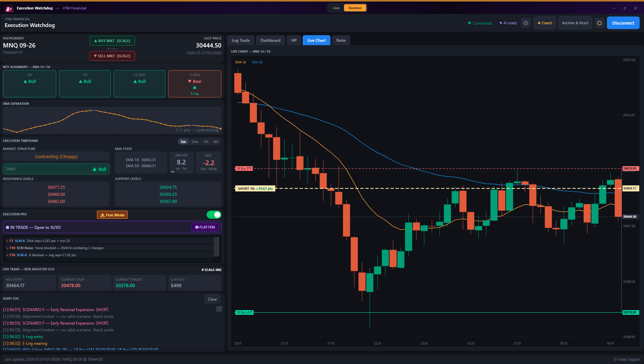
Task: Open the Coach panel
Action: point(545,23)
